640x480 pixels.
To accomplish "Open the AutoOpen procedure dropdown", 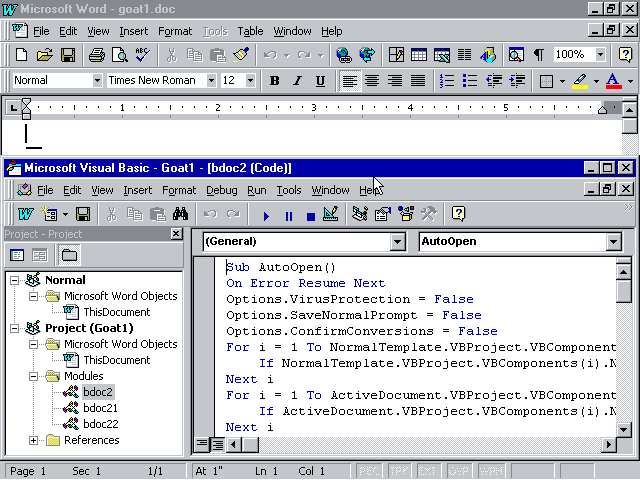I will click(x=613, y=242).
